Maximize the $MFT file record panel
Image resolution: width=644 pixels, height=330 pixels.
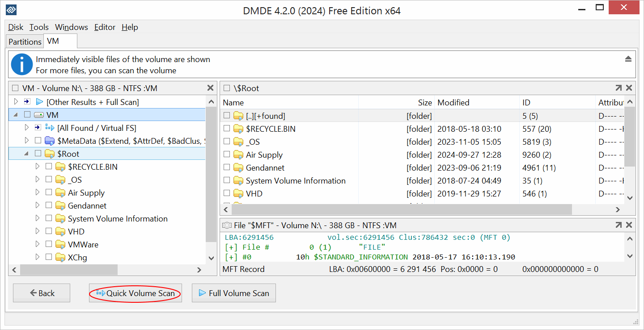point(618,225)
